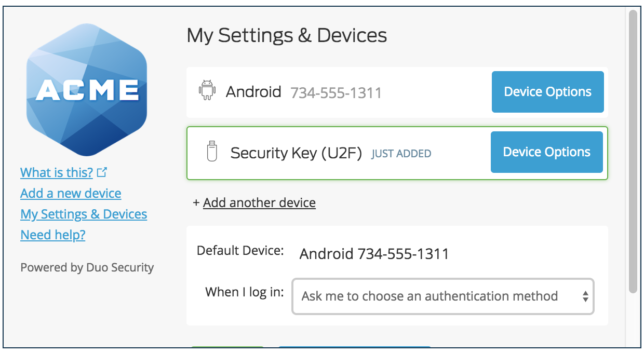This screenshot has width=644, height=353.
Task: Click "Add another device" link
Action: tap(259, 202)
